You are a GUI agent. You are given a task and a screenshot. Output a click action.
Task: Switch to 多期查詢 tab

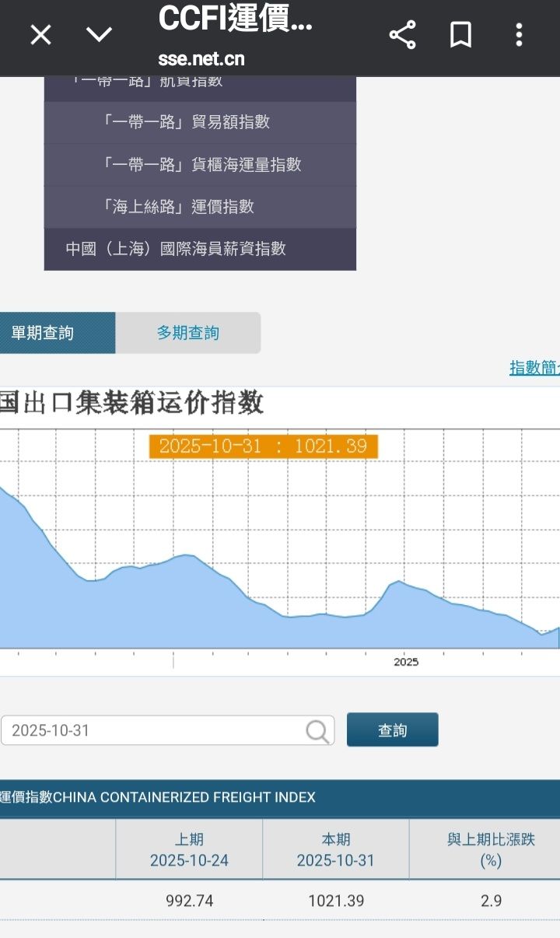[x=188, y=333]
